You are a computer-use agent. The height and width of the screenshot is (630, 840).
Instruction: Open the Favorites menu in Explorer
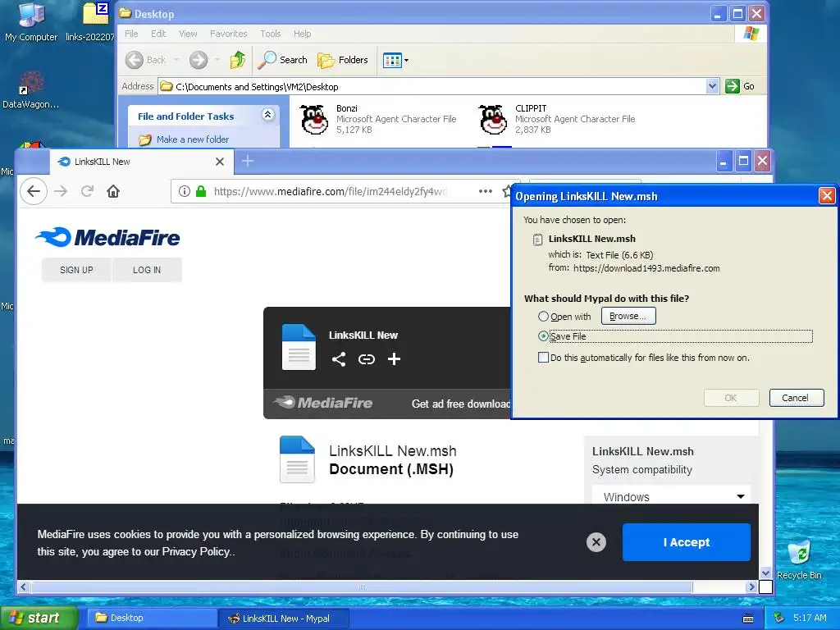tap(229, 34)
